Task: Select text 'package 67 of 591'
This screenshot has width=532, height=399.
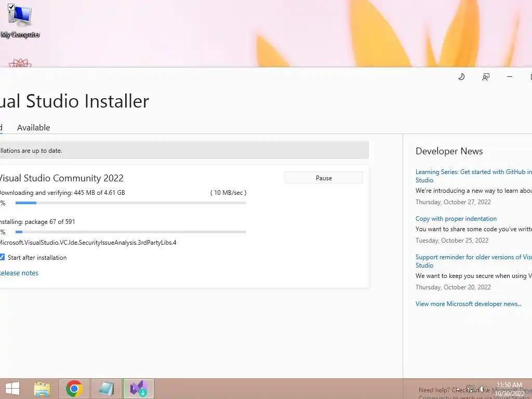Action: pos(50,222)
